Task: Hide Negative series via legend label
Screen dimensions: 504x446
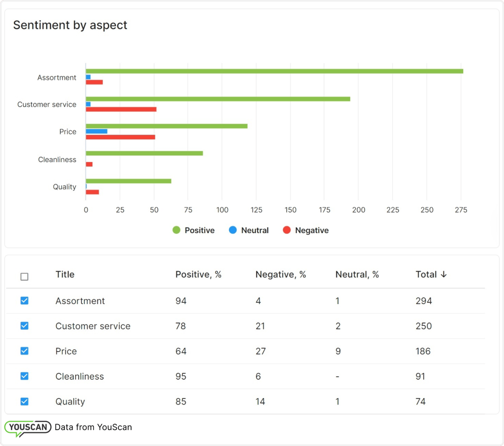Action: pyautogui.click(x=311, y=230)
